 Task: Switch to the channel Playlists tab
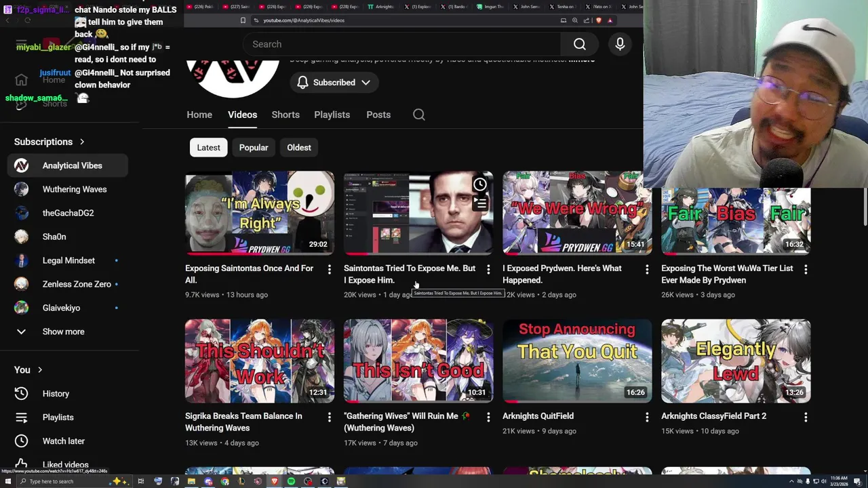tap(332, 115)
